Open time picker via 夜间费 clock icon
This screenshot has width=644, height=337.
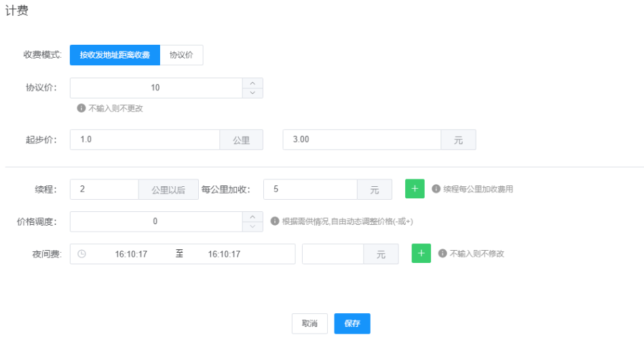[81, 254]
